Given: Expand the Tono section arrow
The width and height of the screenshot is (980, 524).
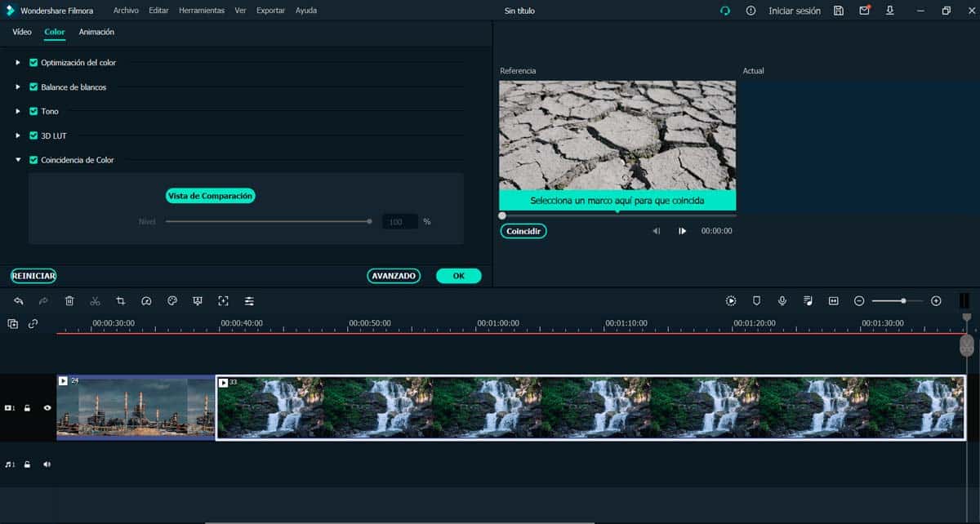Looking at the screenshot, I should pyautogui.click(x=18, y=111).
